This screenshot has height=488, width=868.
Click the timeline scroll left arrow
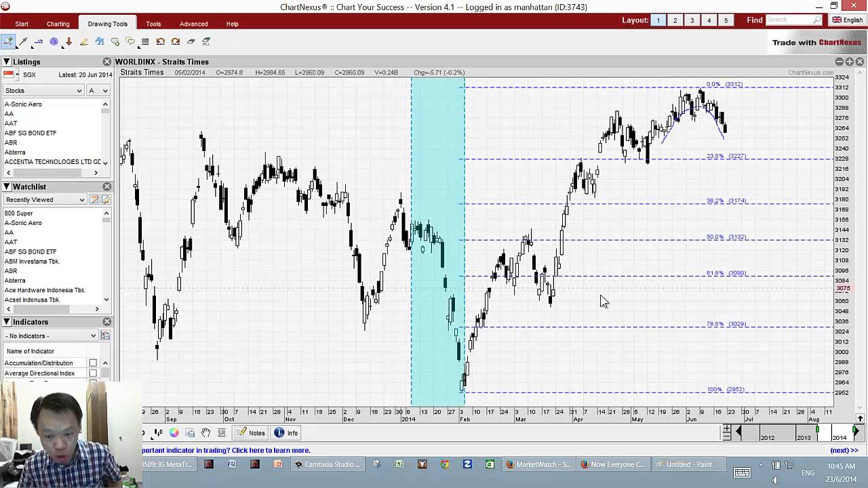point(738,432)
